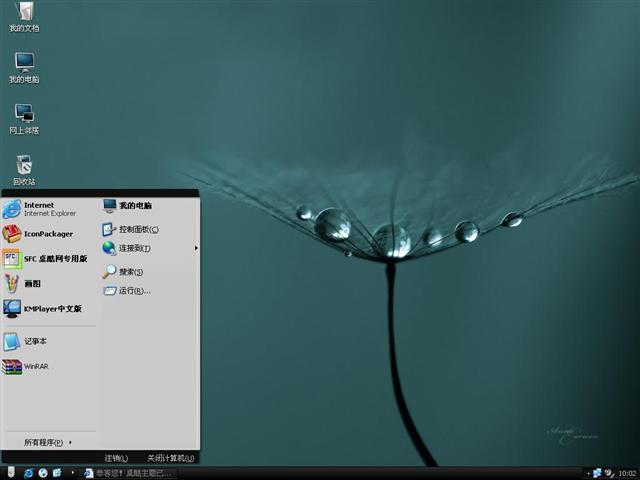Expand 所有程序 (All Programs) submenu
Viewport: 640px width, 480px height.
[x=48, y=442]
